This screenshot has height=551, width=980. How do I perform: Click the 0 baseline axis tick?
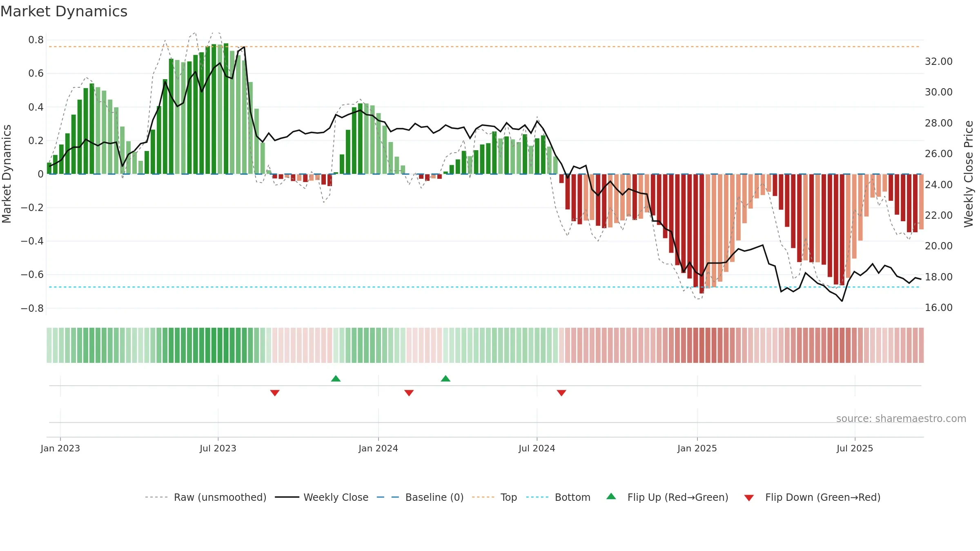point(40,174)
